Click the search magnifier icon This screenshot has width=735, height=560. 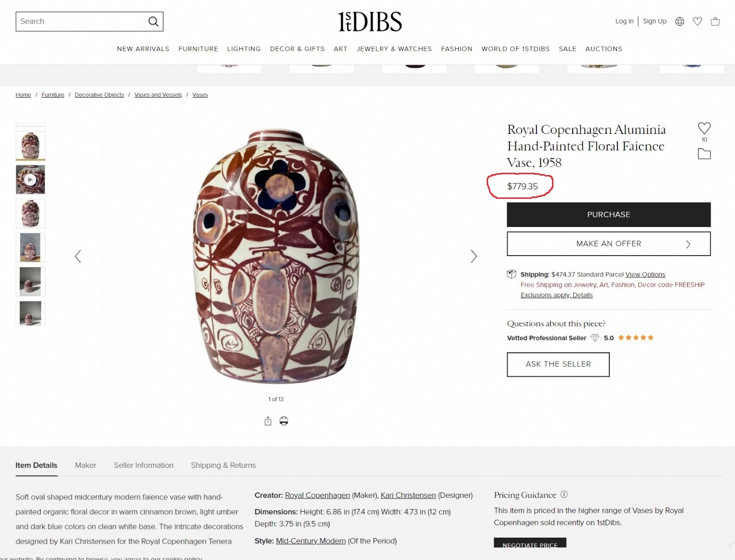[153, 21]
